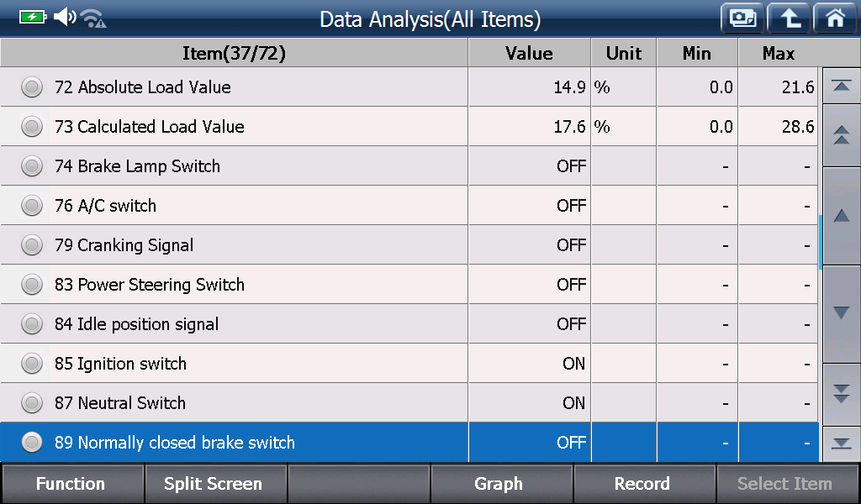Move up one row arrow
Image resolution: width=861 pixels, height=504 pixels.
[841, 216]
